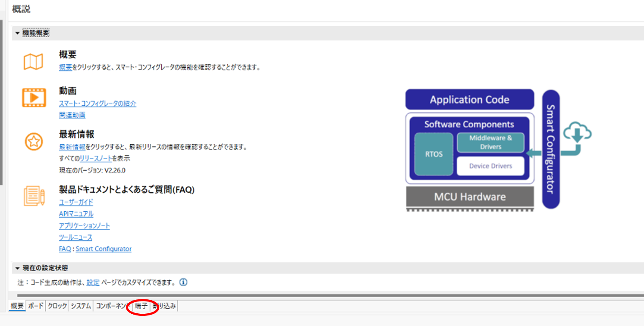644x326 pixels.
Task: Open the クロック tab
Action: tap(57, 306)
